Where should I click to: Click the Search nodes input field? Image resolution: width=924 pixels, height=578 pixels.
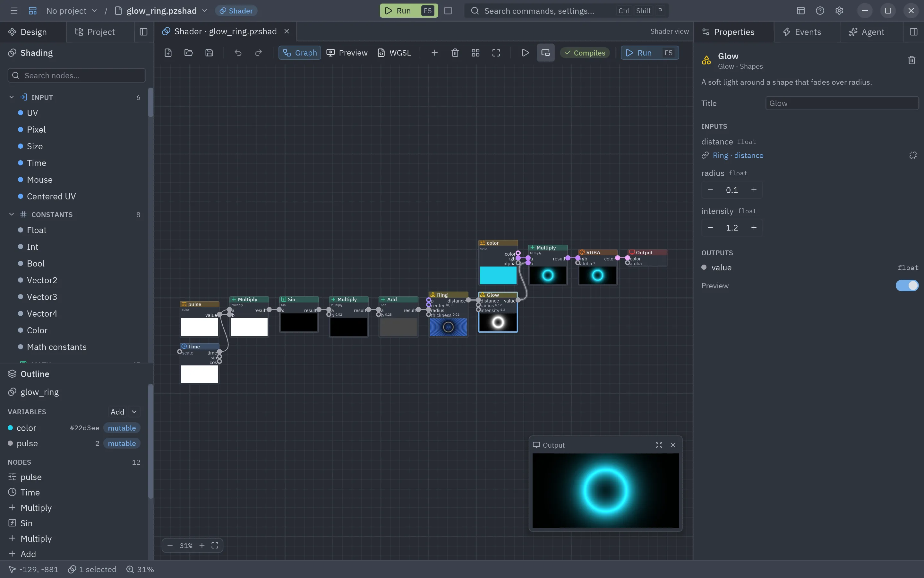pyautogui.click(x=76, y=75)
